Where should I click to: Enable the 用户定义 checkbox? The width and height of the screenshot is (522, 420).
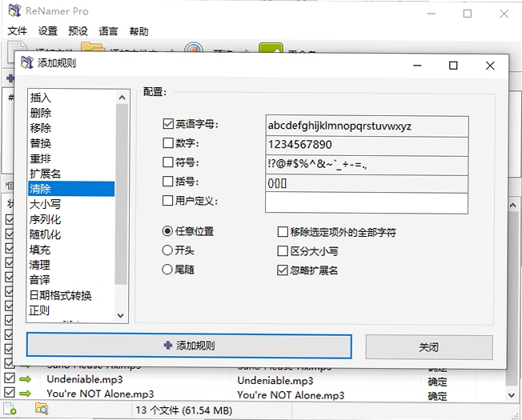tap(168, 201)
